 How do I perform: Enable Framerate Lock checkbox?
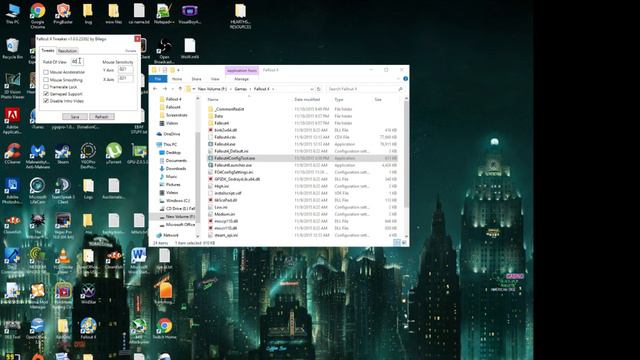coord(46,87)
